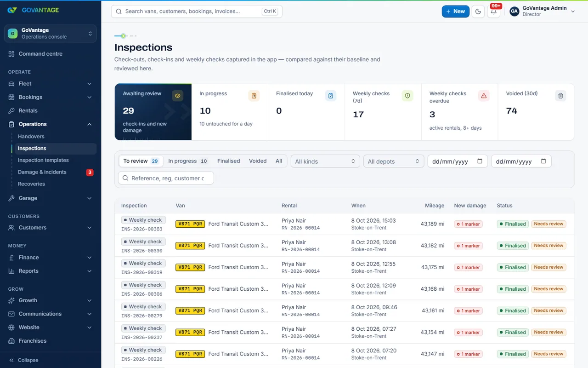
Task: Click the Garage wrench icon
Action: coord(11,198)
